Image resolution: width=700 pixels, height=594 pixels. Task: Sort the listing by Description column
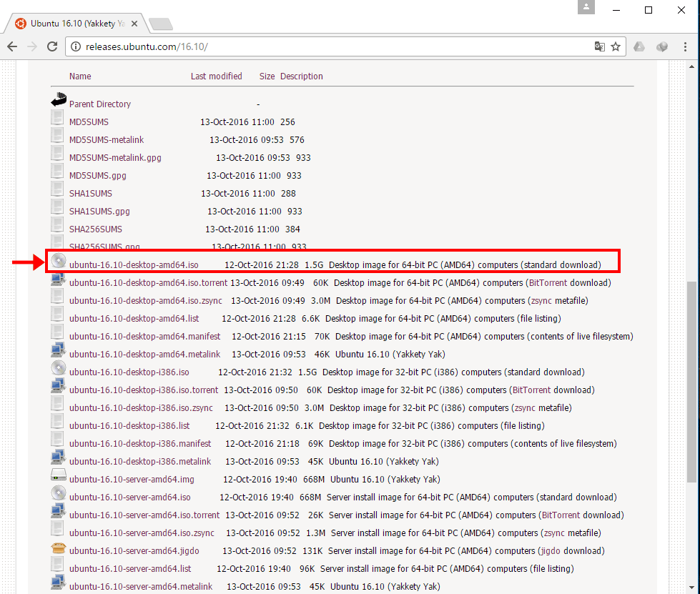301,76
